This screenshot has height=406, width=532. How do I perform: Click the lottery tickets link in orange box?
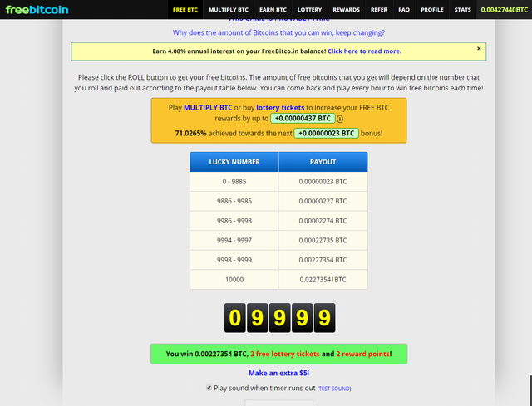[280, 108]
